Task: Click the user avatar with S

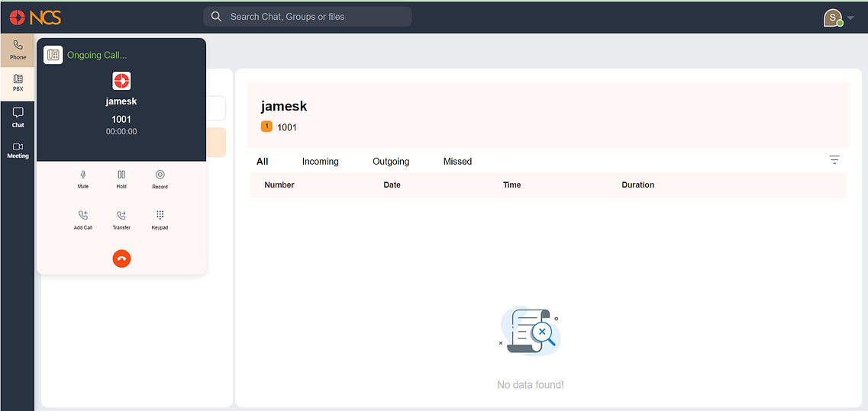Action: click(x=833, y=18)
